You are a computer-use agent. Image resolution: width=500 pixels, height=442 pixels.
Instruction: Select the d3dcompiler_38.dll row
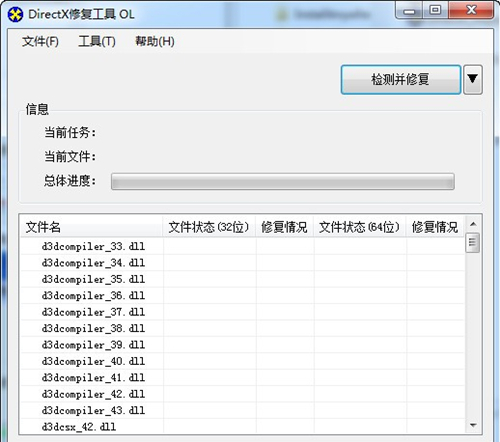pyautogui.click(x=242, y=328)
